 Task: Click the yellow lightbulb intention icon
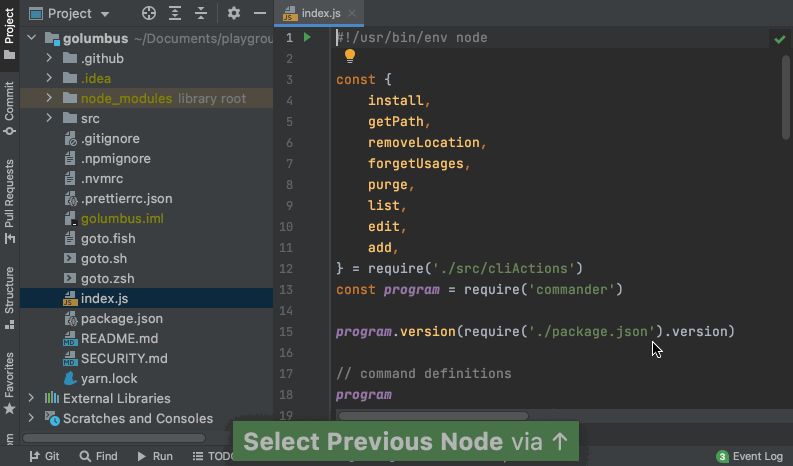coord(350,57)
